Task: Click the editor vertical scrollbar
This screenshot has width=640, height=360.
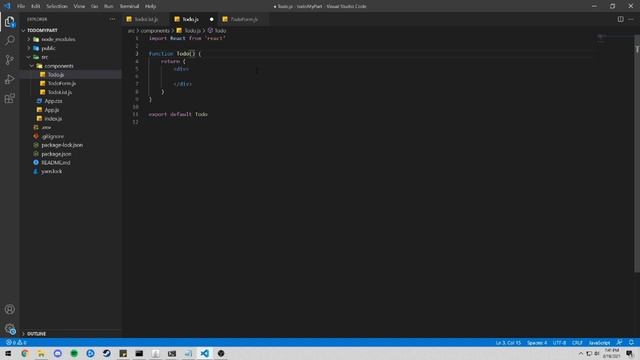Action: coord(637,153)
